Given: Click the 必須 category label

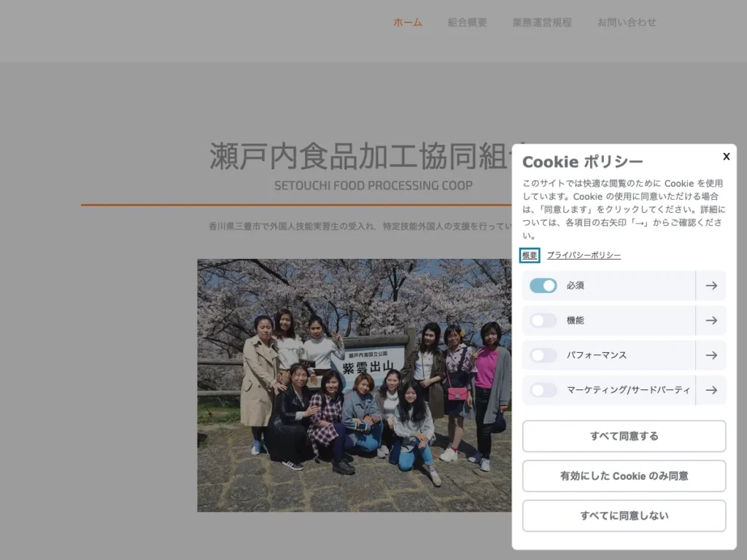Looking at the screenshot, I should [575, 286].
